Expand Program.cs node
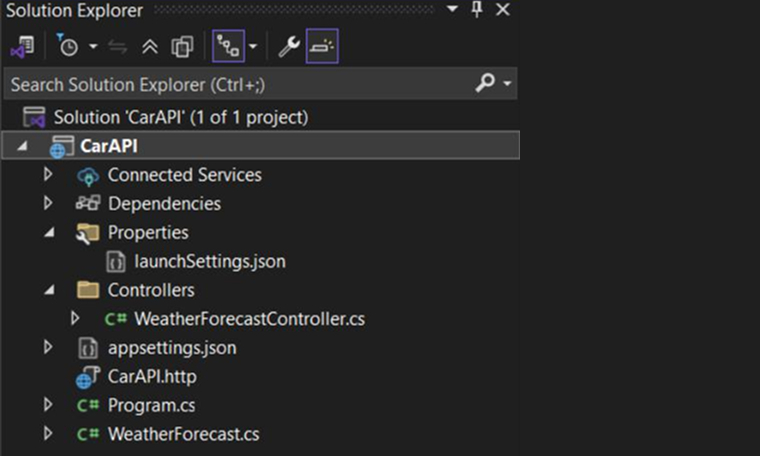 point(48,404)
